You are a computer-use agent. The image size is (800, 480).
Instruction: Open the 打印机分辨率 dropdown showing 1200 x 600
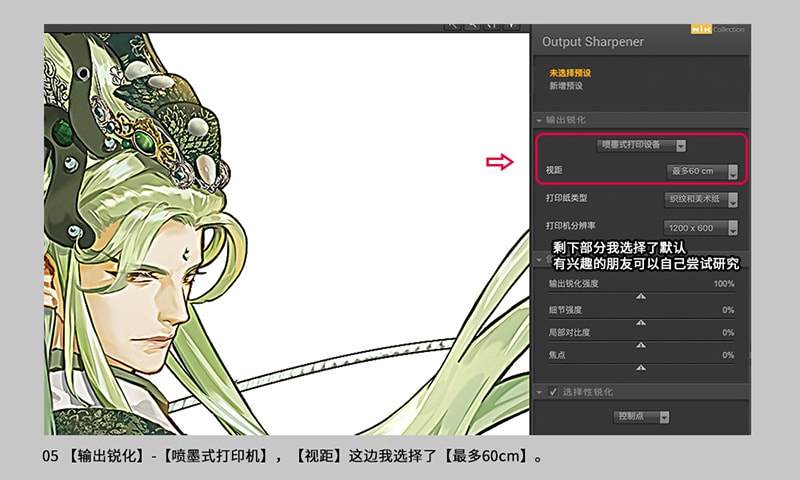click(702, 227)
